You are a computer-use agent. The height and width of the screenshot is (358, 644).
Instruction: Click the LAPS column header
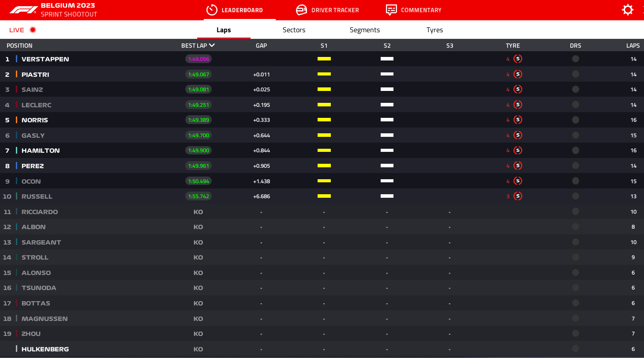[x=633, y=45]
